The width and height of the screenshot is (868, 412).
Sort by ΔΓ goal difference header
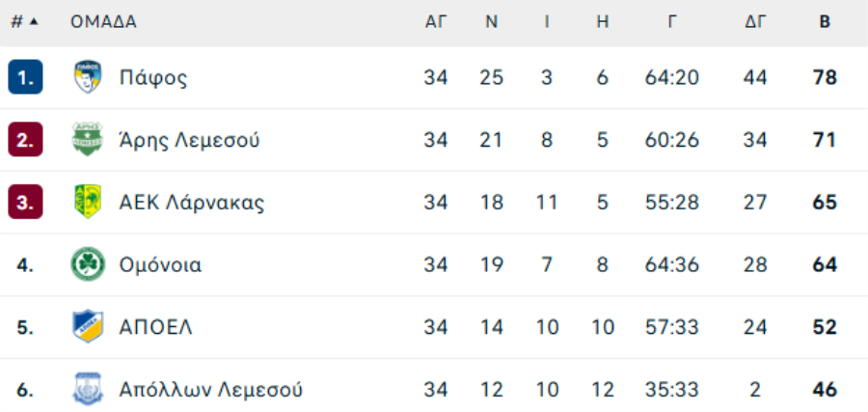point(755,22)
